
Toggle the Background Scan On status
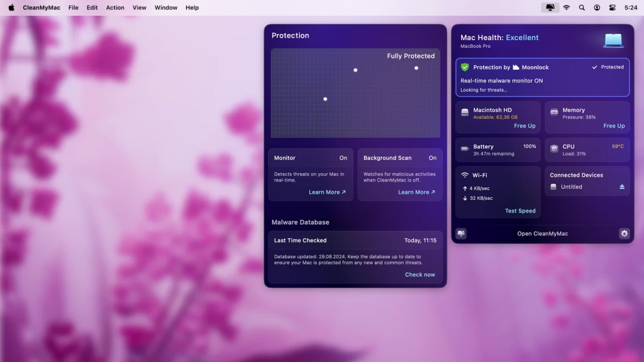coord(433,158)
